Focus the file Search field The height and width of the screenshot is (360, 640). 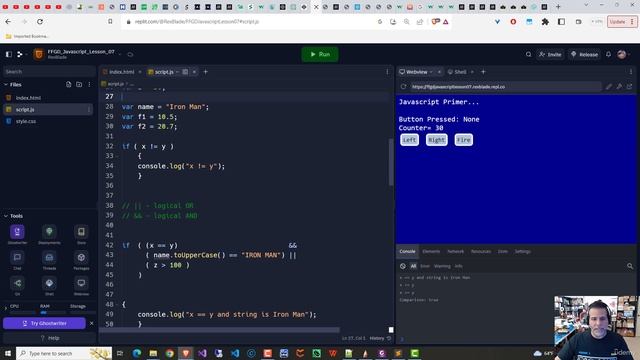click(49, 71)
